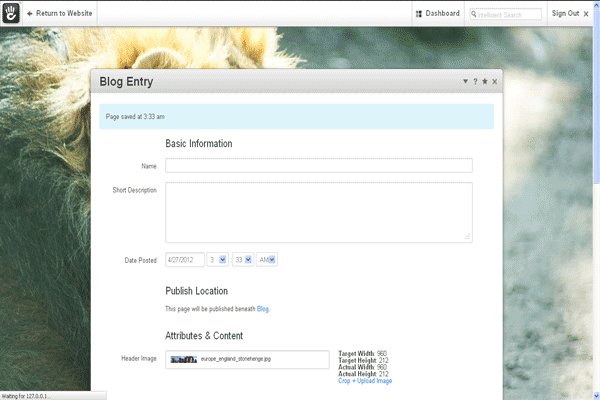Click the help question mark icon
This screenshot has height=400, width=600.
pos(475,81)
